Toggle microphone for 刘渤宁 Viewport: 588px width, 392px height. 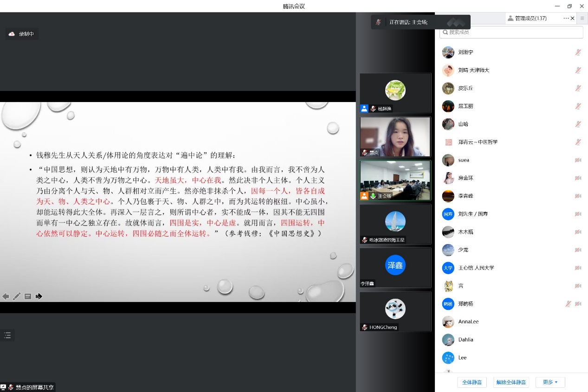tap(578, 52)
